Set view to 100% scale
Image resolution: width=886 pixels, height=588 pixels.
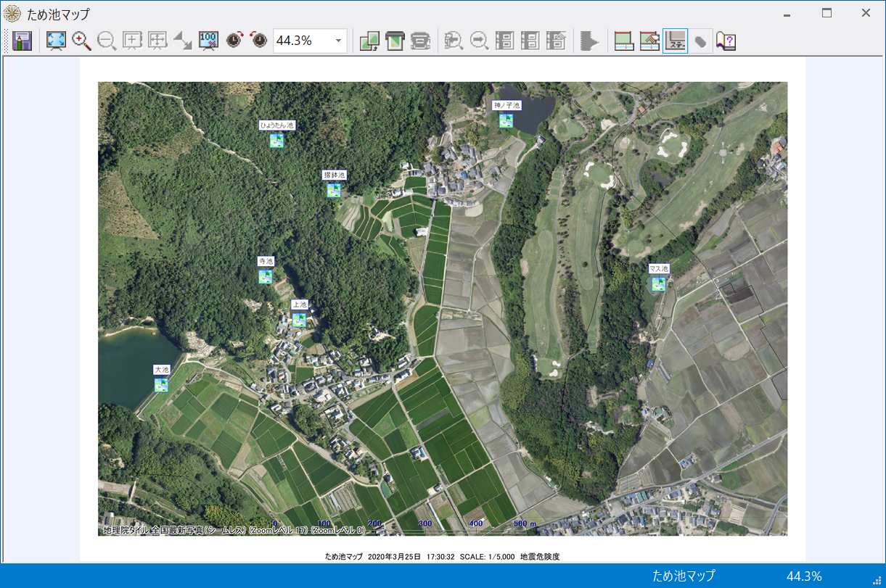click(209, 41)
